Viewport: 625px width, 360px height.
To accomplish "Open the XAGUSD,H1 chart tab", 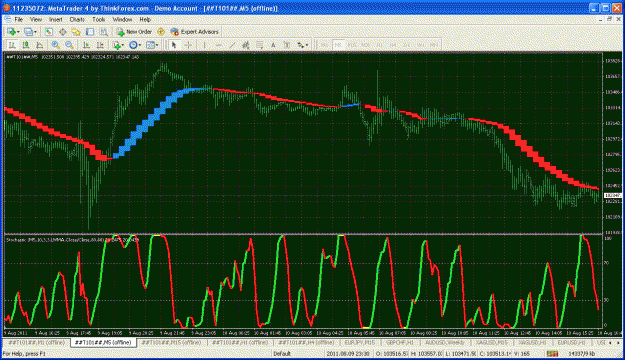I will click(534, 342).
